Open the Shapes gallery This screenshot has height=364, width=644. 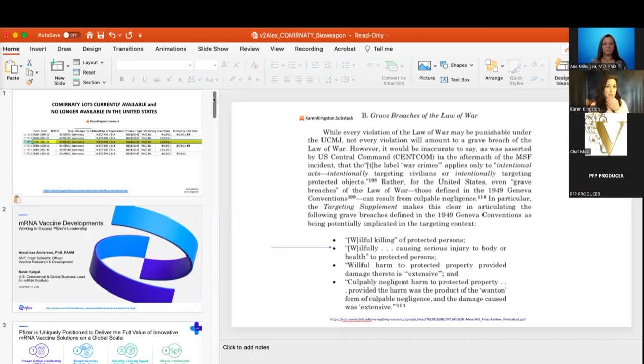[x=457, y=65]
